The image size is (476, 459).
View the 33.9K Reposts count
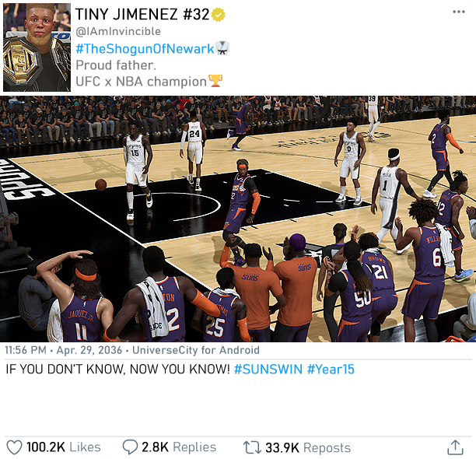pos(308,448)
